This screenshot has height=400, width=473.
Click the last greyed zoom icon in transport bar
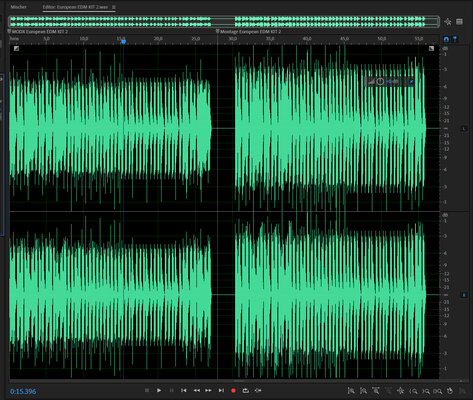point(462,391)
